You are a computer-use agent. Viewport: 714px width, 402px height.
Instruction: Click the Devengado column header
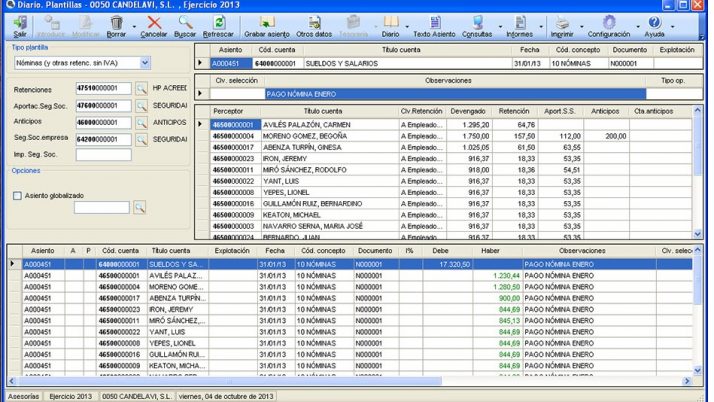(x=468, y=111)
